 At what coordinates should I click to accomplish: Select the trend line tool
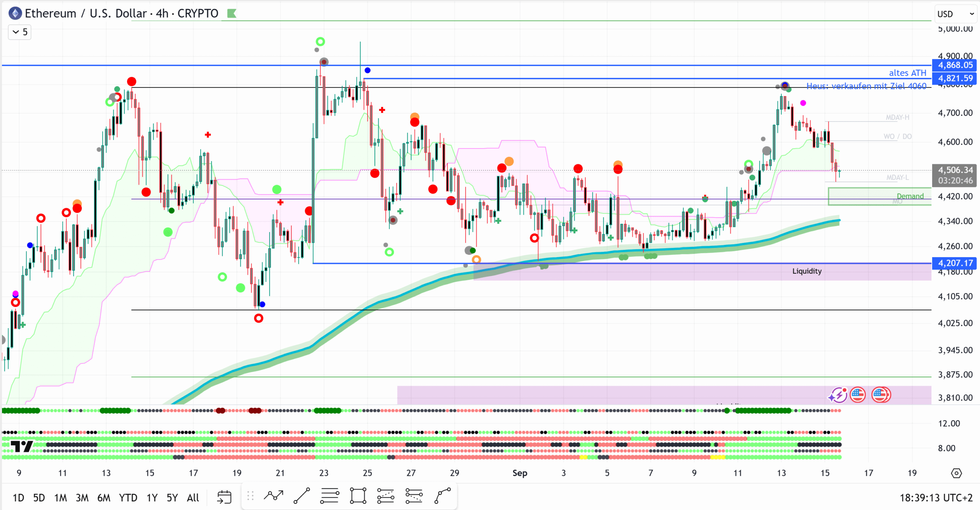pyautogui.click(x=301, y=496)
